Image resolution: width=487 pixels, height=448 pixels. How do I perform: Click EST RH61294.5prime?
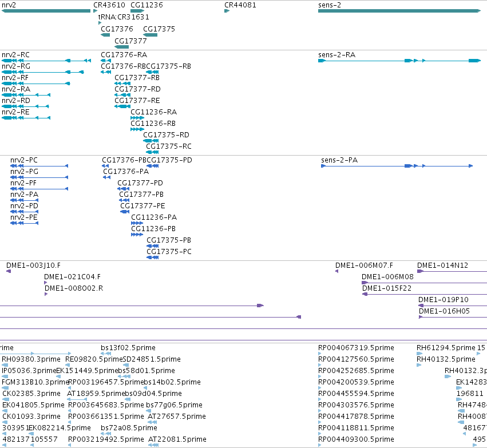click(446, 348)
